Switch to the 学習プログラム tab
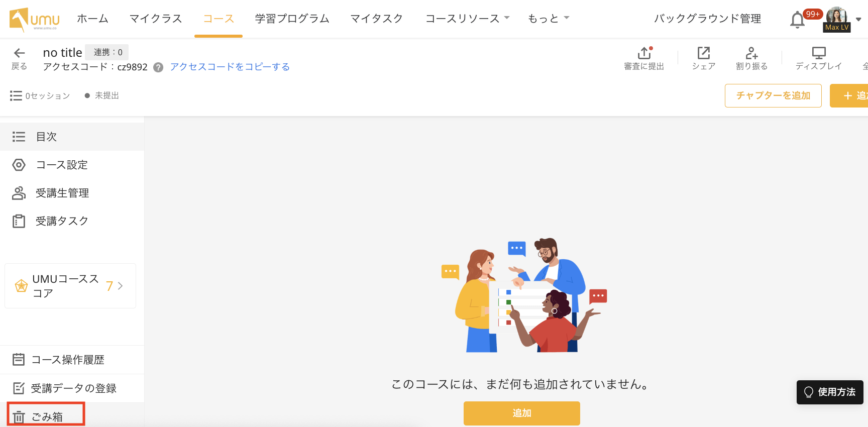This screenshot has width=868, height=427. coord(292,19)
